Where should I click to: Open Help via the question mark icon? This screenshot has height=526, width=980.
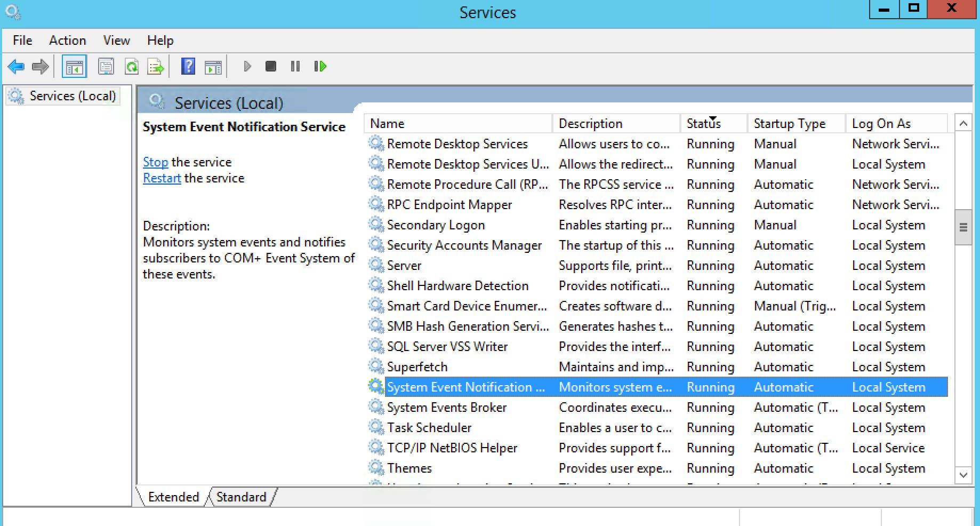pos(188,66)
